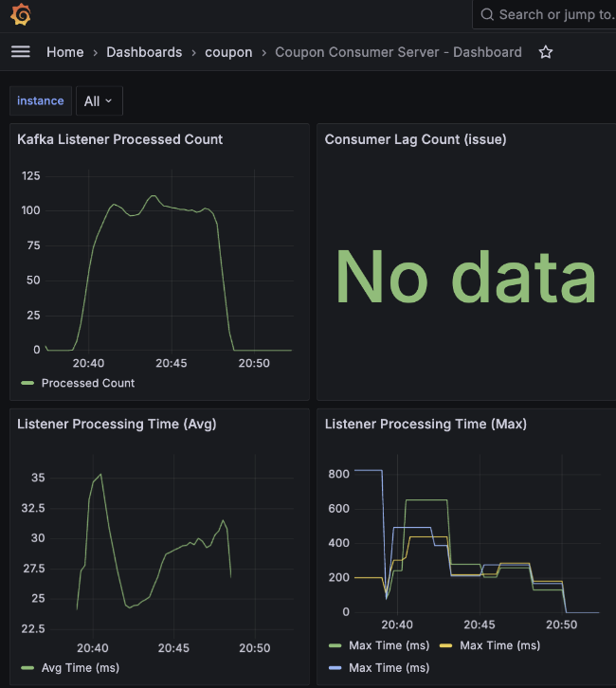Open the Dashboards breadcrumb link
Screen dimensions: 616x688
[144, 52]
